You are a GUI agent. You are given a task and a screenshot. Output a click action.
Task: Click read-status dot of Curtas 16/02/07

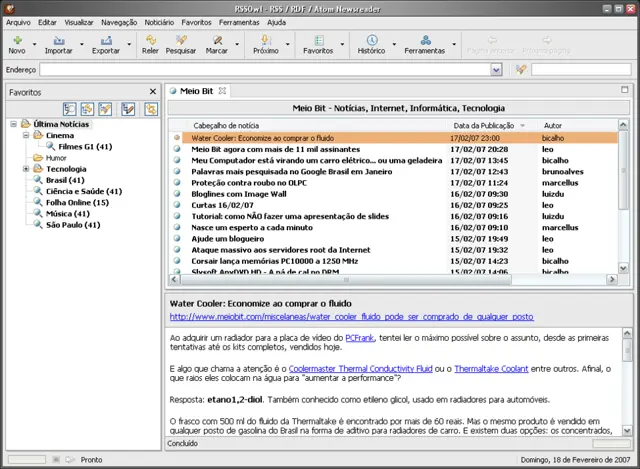177,205
